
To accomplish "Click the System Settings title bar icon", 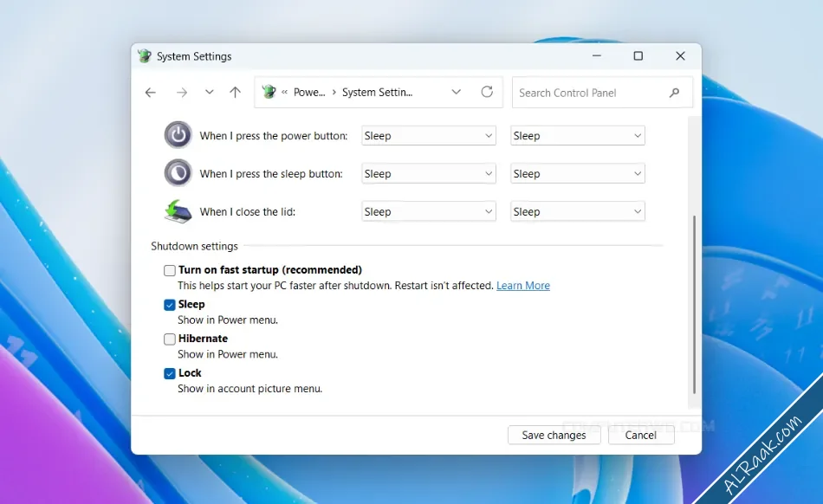I will tap(145, 56).
